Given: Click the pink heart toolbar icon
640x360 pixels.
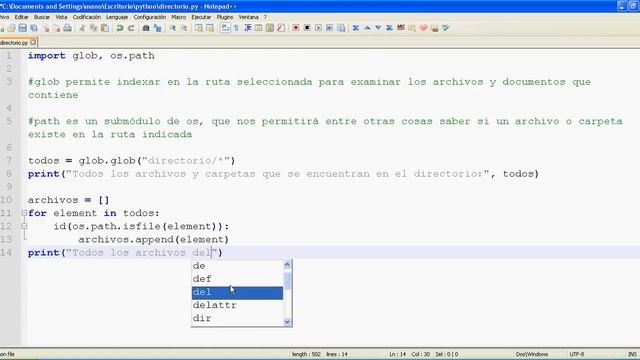Looking at the screenshot, I should [423, 28].
